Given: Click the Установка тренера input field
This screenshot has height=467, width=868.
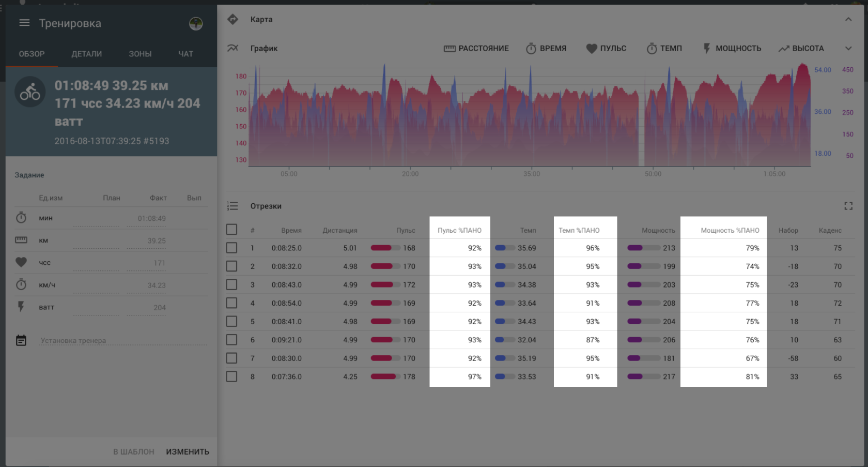Looking at the screenshot, I should click(123, 340).
